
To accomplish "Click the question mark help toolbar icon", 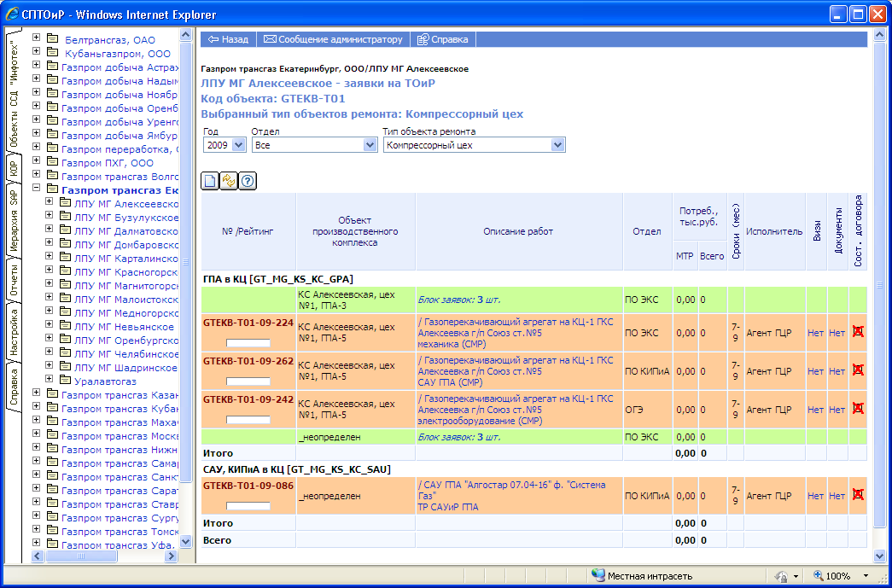I will [248, 181].
